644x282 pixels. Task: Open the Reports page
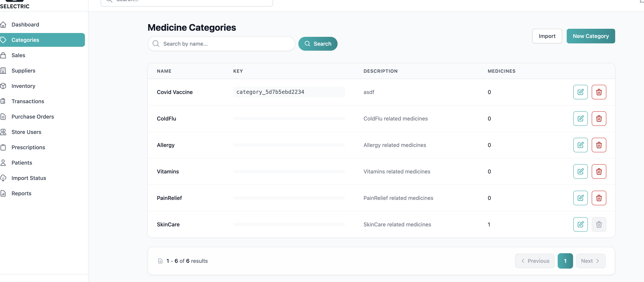click(x=21, y=193)
